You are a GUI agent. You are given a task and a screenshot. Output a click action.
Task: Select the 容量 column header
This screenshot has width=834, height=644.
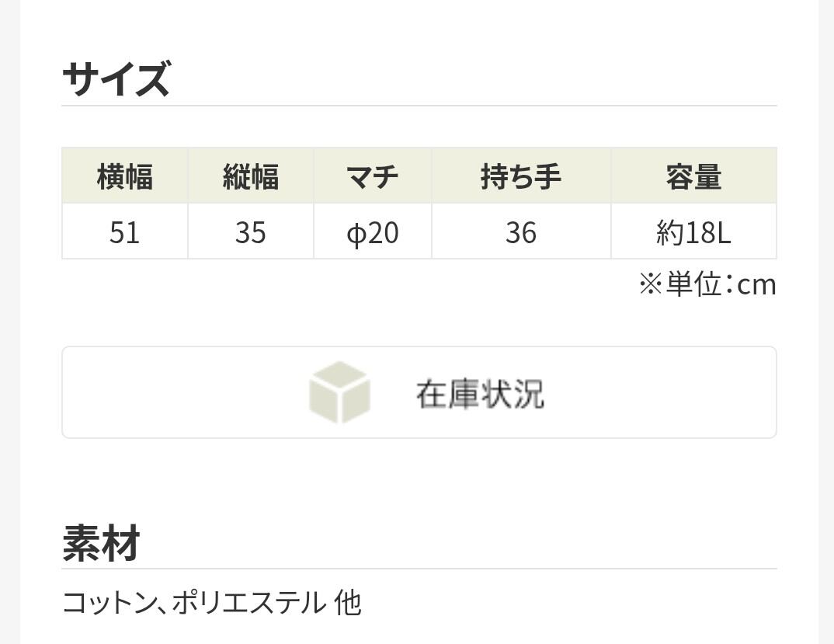coord(693,176)
